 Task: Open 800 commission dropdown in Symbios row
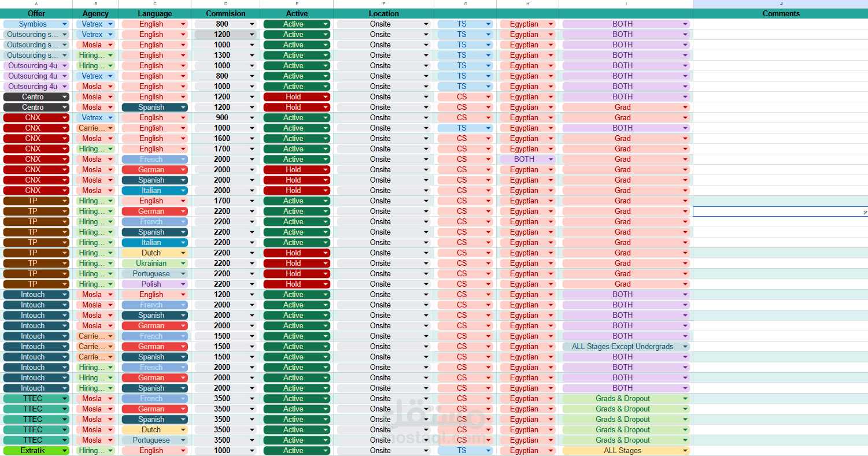tap(226, 24)
